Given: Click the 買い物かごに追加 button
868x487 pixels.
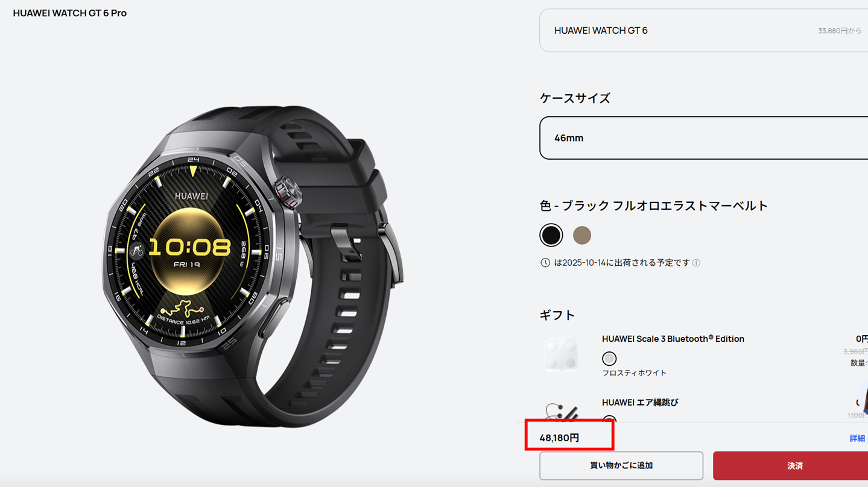Looking at the screenshot, I should 621,466.
